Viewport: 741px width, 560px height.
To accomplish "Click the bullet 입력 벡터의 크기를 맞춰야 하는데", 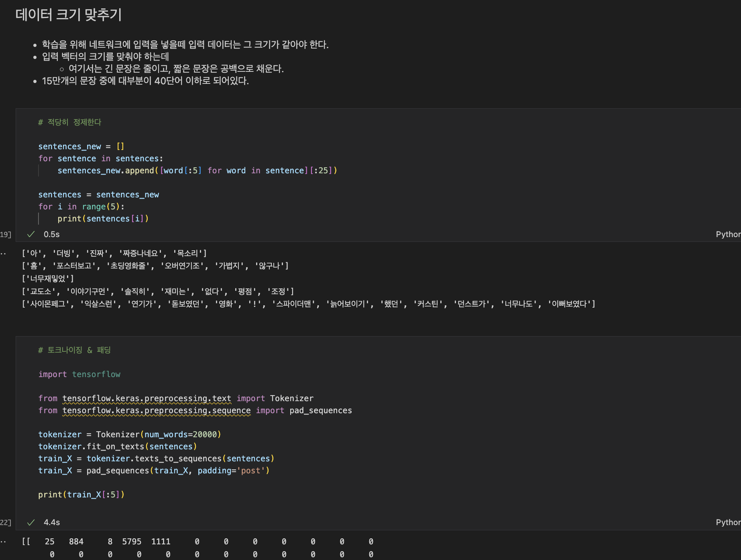I will coord(106,57).
